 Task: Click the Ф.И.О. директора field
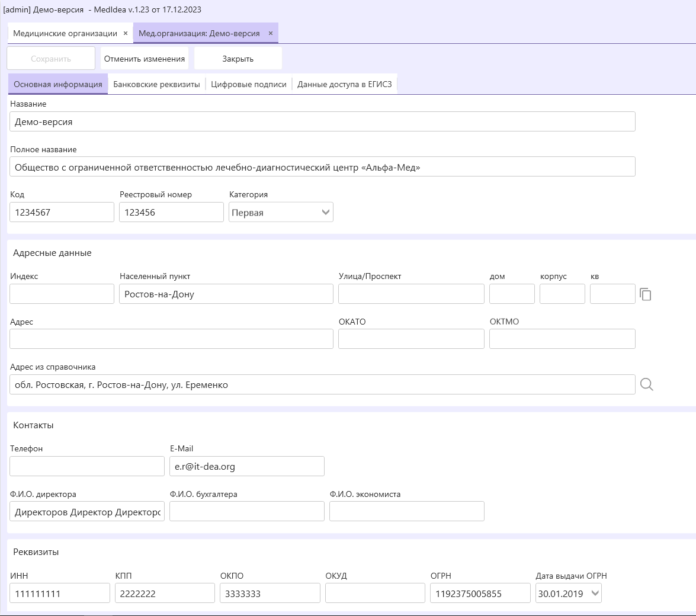point(87,511)
